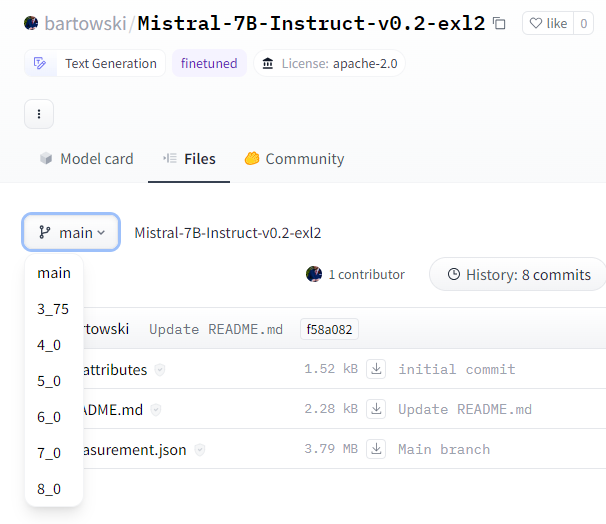
Task: Open the three-dot more options menu
Action: (39, 114)
